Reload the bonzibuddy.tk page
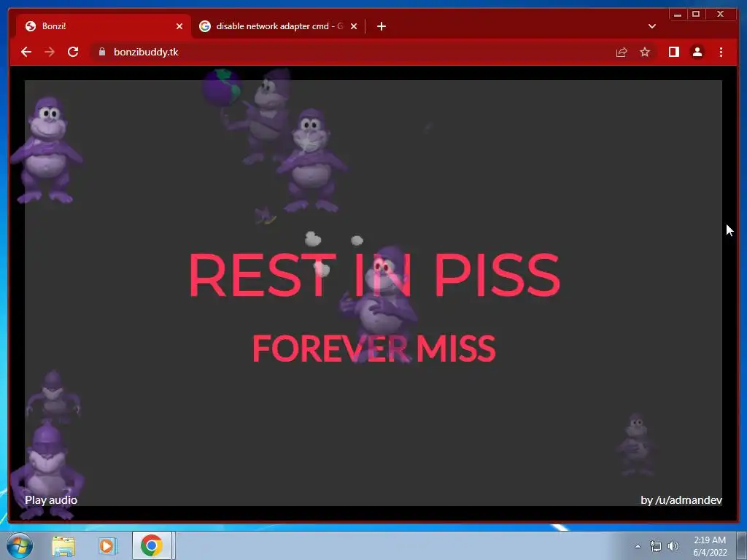 pos(73,52)
